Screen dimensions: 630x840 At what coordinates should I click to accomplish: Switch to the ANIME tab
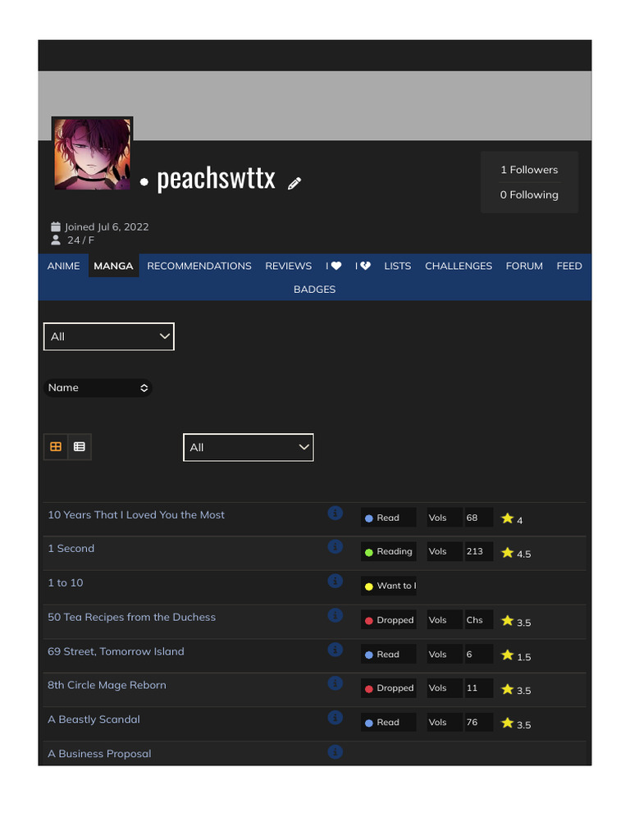click(x=63, y=266)
